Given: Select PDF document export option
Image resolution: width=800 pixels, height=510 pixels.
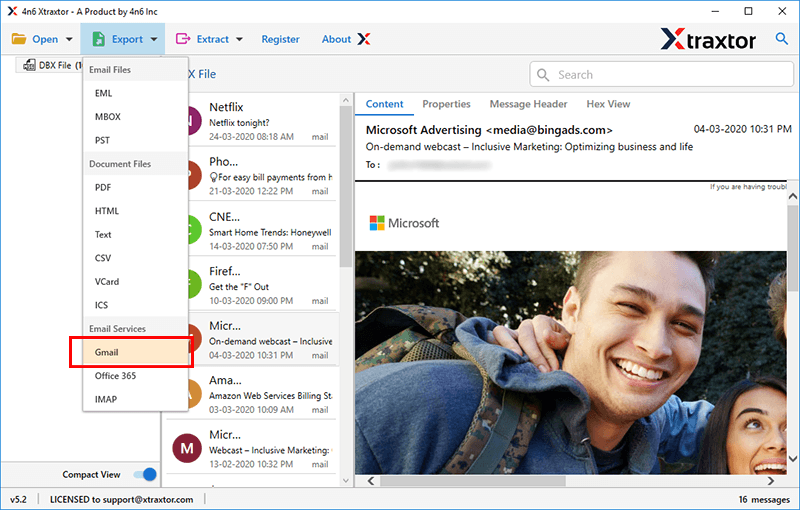Looking at the screenshot, I should pos(135,187).
